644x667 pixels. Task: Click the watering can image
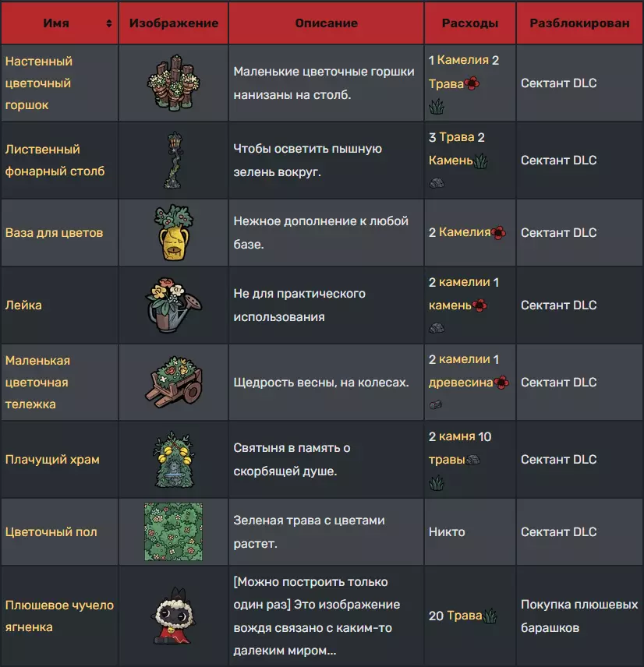pos(173,305)
